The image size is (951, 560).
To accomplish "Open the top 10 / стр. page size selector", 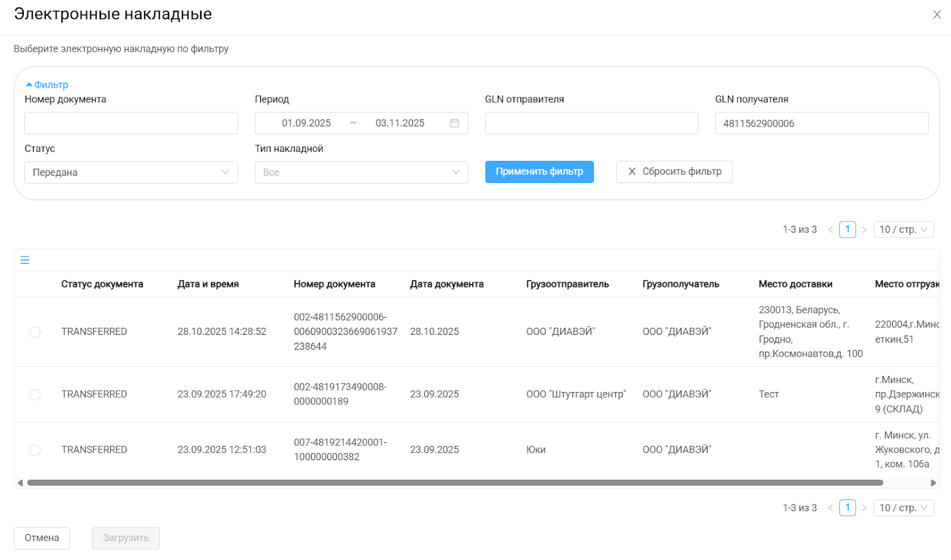I will click(903, 230).
